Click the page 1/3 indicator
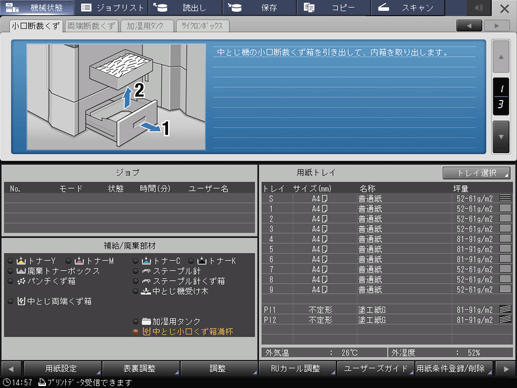Viewport: 517px width, 388px height. (x=501, y=97)
